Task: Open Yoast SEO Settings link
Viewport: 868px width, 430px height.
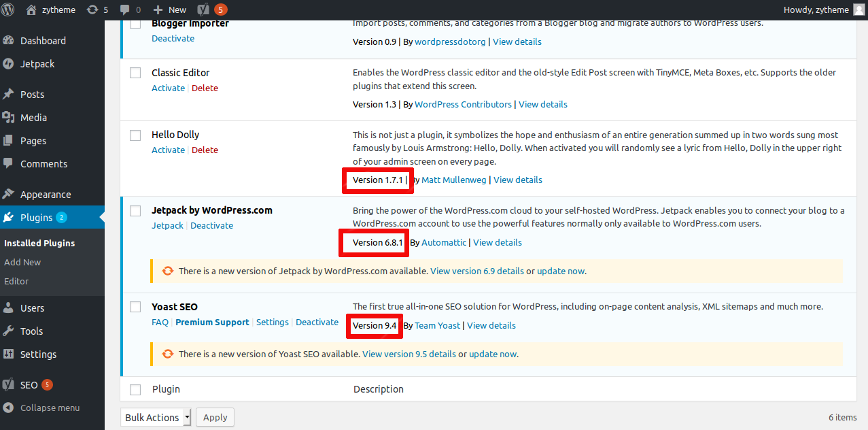Action: coord(273,322)
